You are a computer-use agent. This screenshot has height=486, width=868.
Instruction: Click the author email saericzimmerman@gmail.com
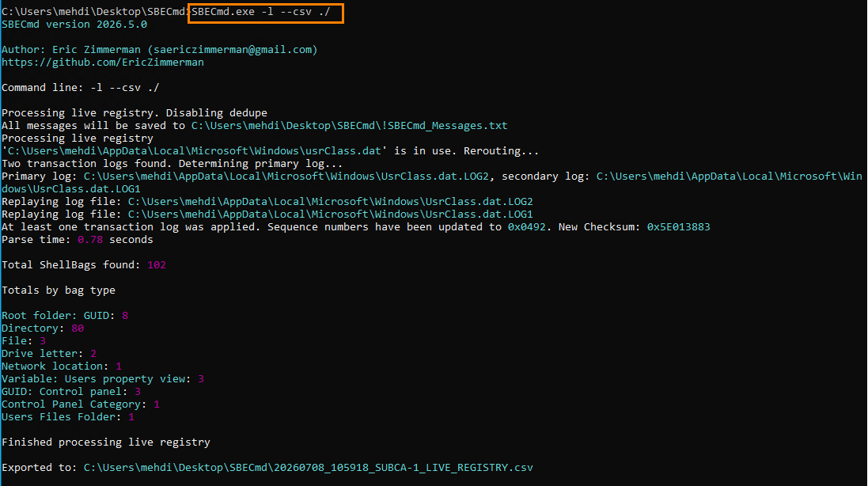click(x=233, y=50)
